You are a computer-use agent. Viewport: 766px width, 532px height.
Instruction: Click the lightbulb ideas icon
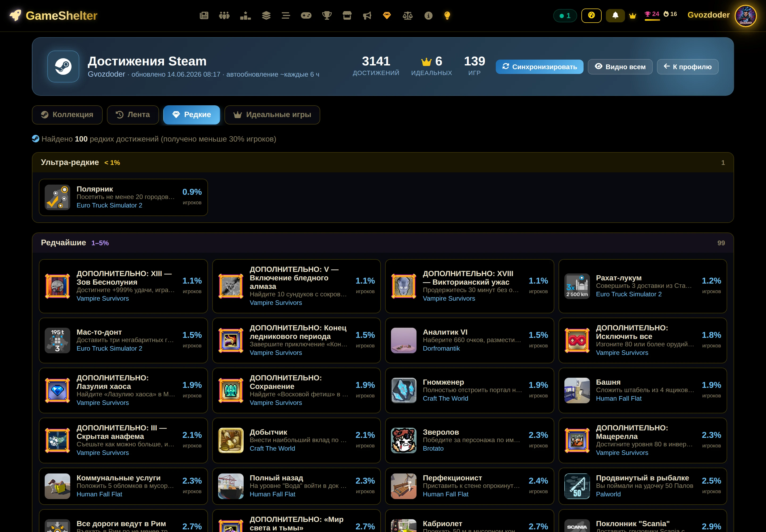pyautogui.click(x=447, y=15)
